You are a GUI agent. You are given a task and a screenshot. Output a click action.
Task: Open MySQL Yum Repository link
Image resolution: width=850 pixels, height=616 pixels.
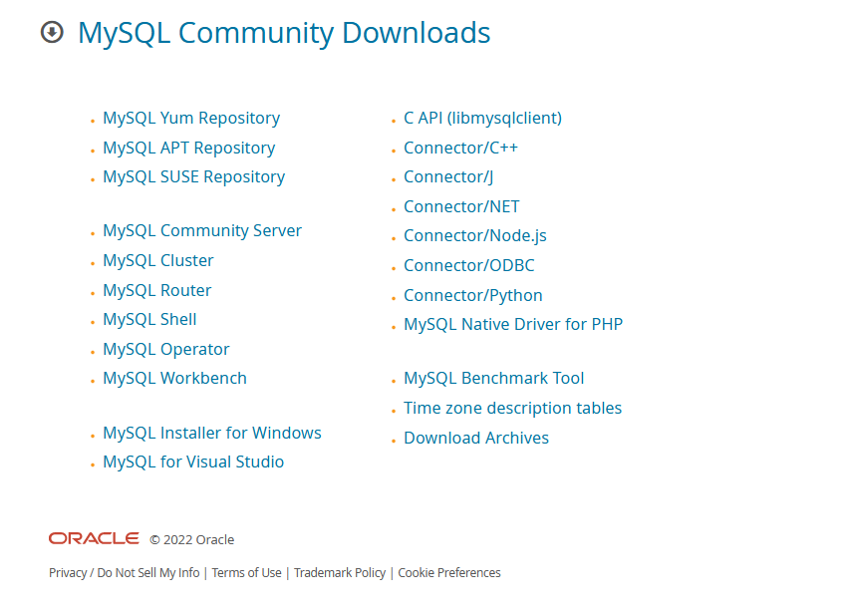pos(191,119)
